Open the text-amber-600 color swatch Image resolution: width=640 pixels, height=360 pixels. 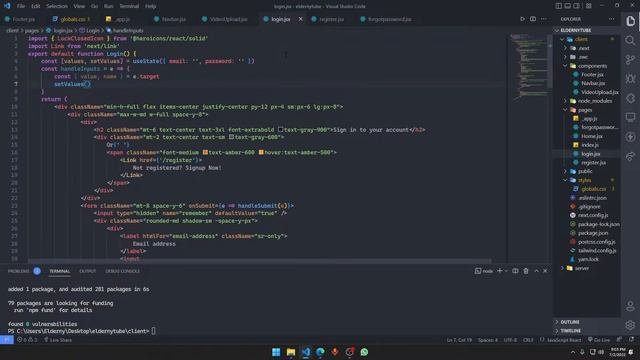205,152
